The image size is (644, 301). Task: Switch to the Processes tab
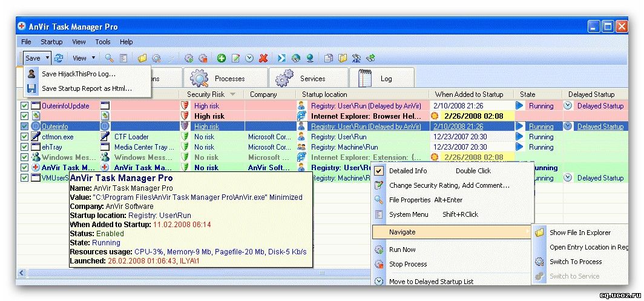pyautogui.click(x=226, y=78)
